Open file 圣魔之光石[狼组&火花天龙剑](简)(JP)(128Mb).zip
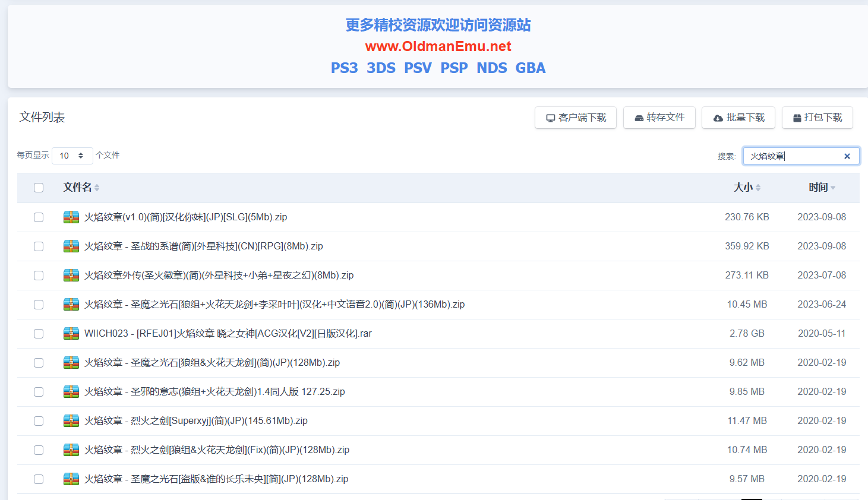Screen dimensions: 868x500 pos(212,363)
